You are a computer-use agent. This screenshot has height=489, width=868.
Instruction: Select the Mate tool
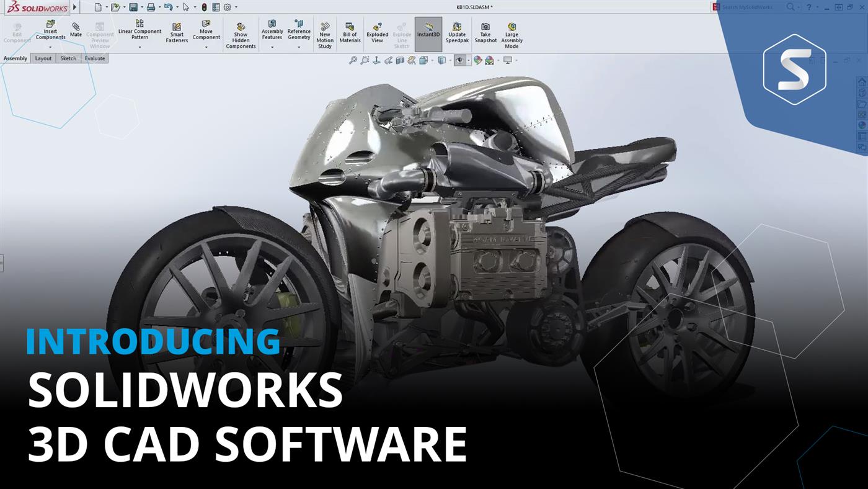pos(76,31)
